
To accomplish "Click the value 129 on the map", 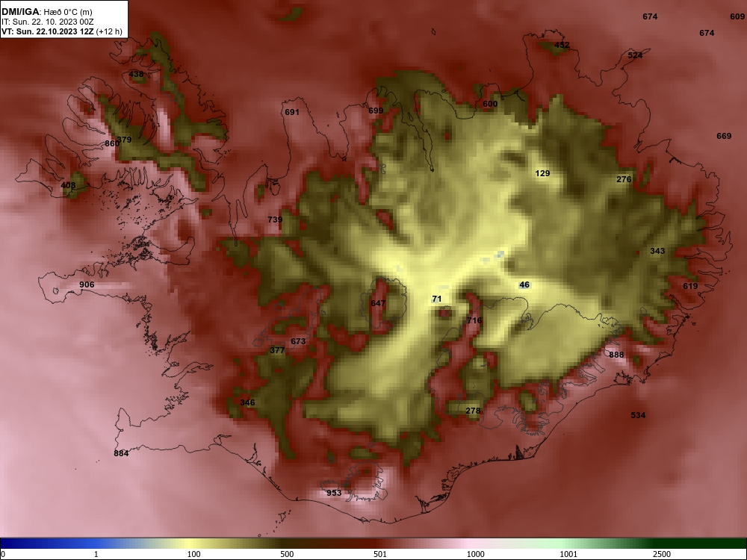I will point(542,173).
